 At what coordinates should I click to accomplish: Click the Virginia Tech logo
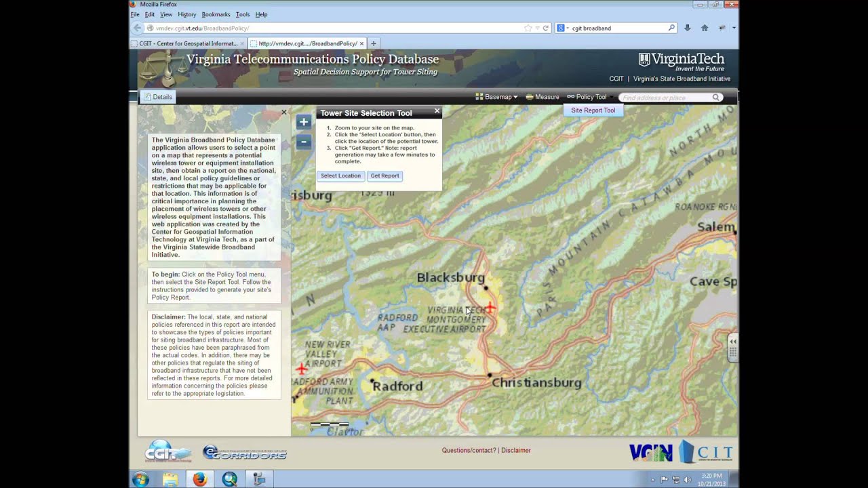tap(682, 62)
